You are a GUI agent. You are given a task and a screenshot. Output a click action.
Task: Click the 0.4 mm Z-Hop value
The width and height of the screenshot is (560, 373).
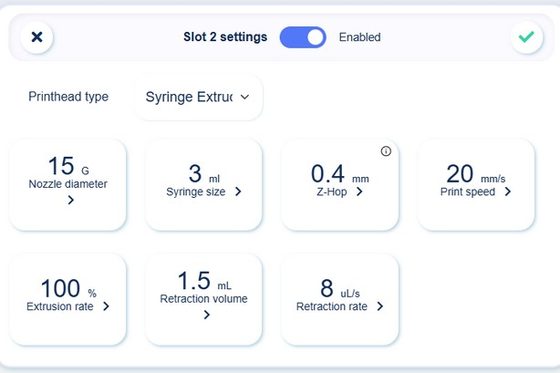click(340, 174)
